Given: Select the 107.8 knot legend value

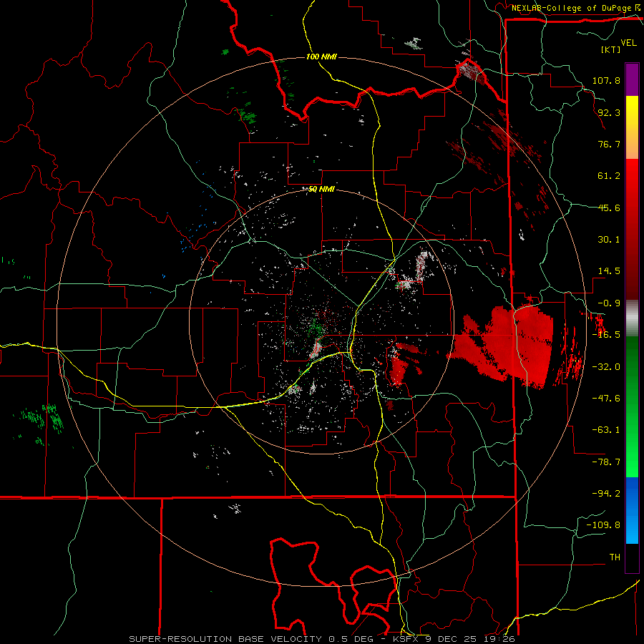Looking at the screenshot, I should point(606,80).
